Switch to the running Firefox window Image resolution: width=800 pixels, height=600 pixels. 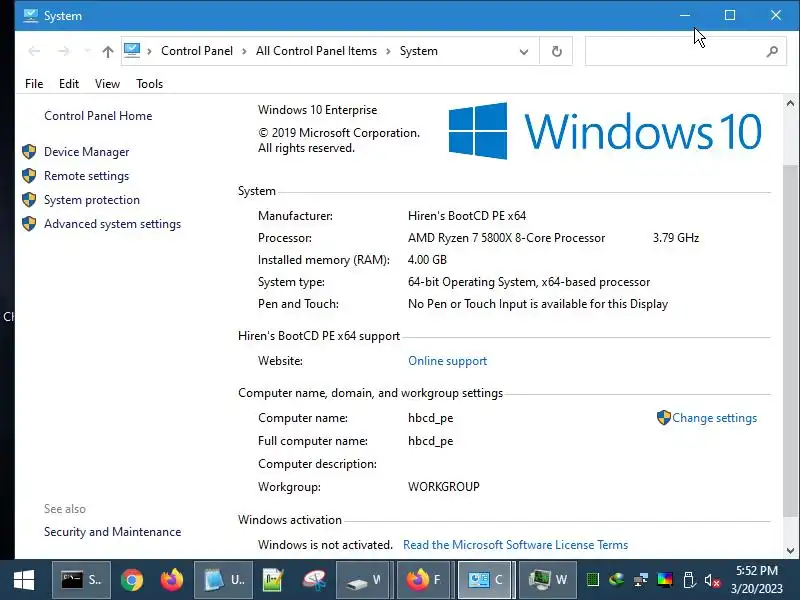424,580
